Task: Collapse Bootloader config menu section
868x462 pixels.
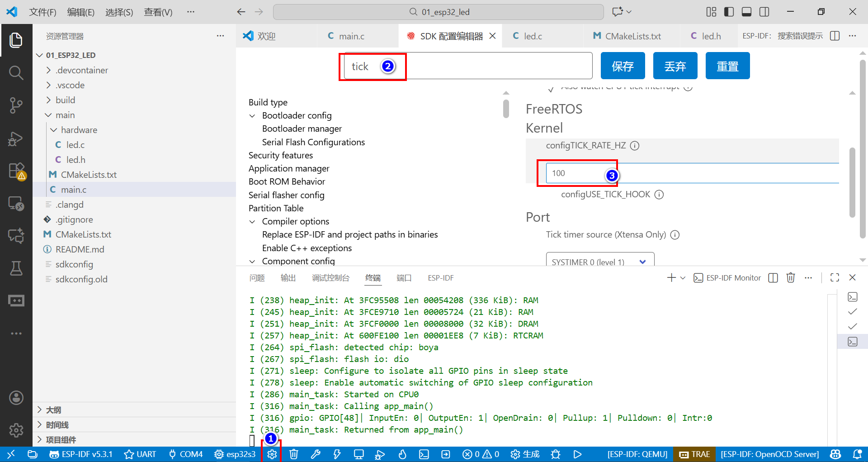Action: pyautogui.click(x=252, y=116)
